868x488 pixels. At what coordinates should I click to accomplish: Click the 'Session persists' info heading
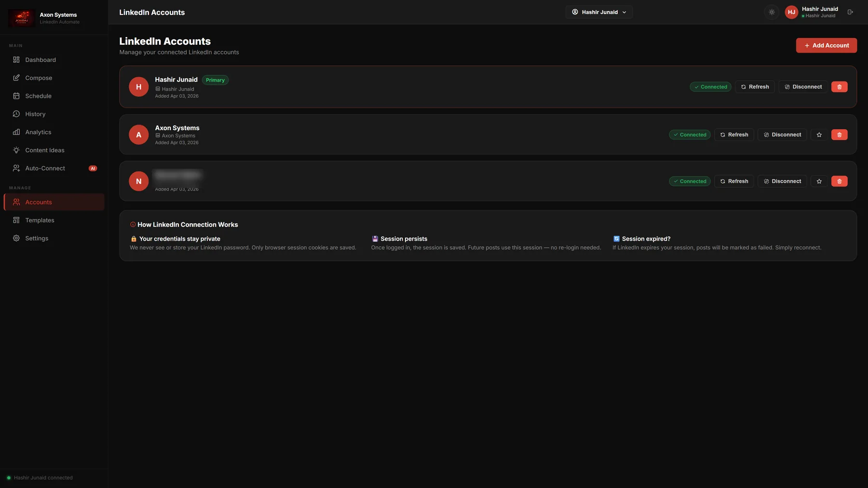click(x=404, y=239)
